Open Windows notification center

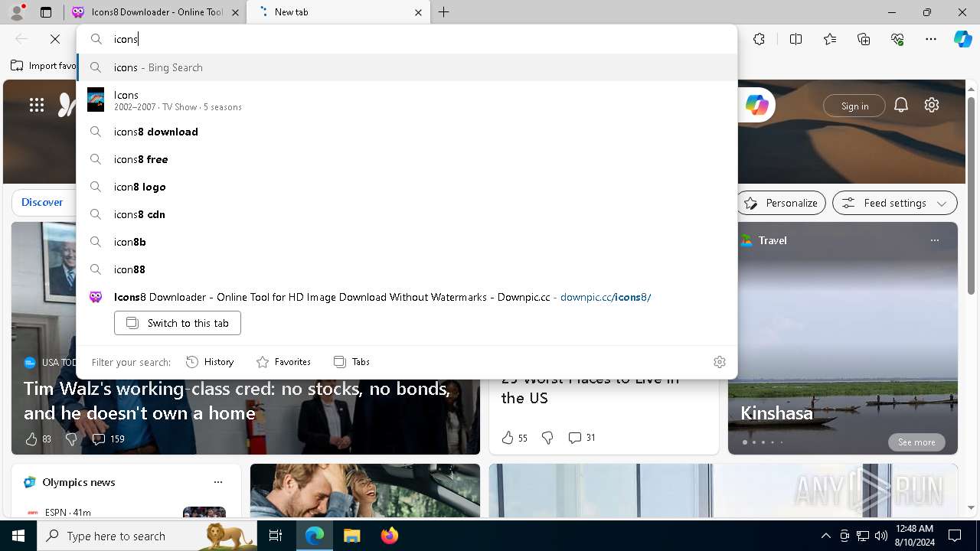(955, 536)
